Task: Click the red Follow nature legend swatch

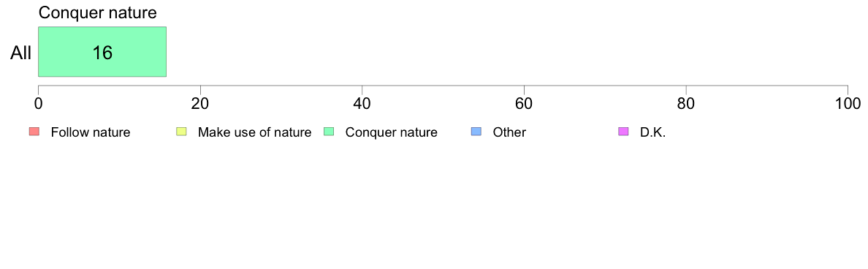Action: [34, 132]
